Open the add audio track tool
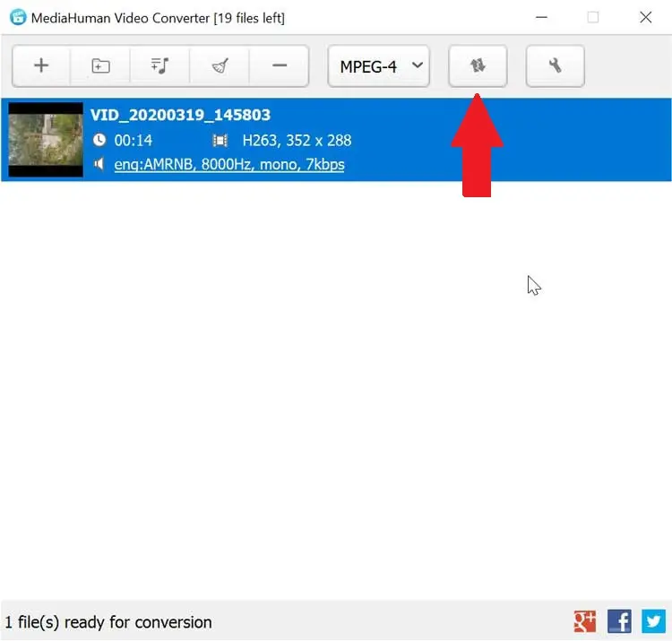Image resolution: width=672 pixels, height=641 pixels. (159, 66)
